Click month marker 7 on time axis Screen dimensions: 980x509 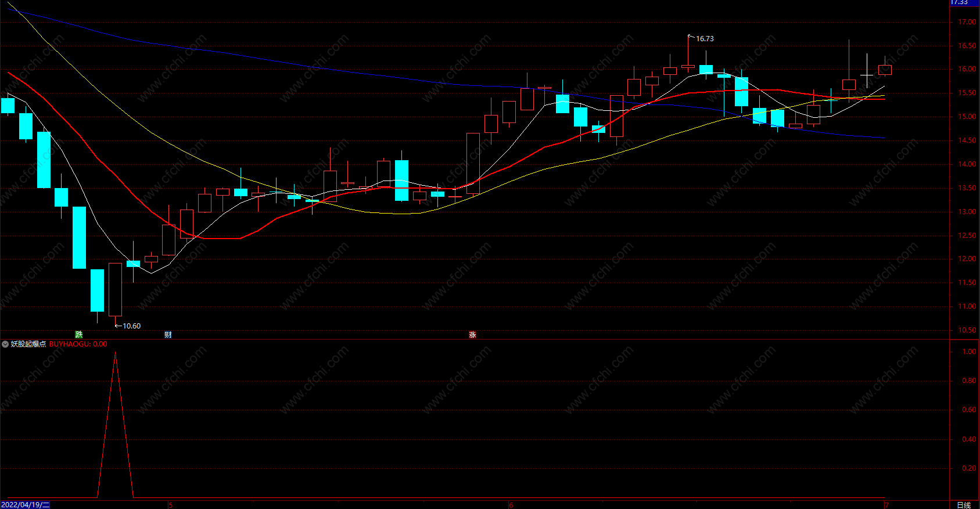click(886, 505)
